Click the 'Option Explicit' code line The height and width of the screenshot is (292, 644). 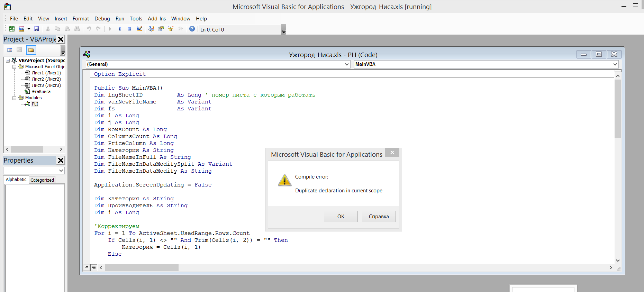click(120, 74)
